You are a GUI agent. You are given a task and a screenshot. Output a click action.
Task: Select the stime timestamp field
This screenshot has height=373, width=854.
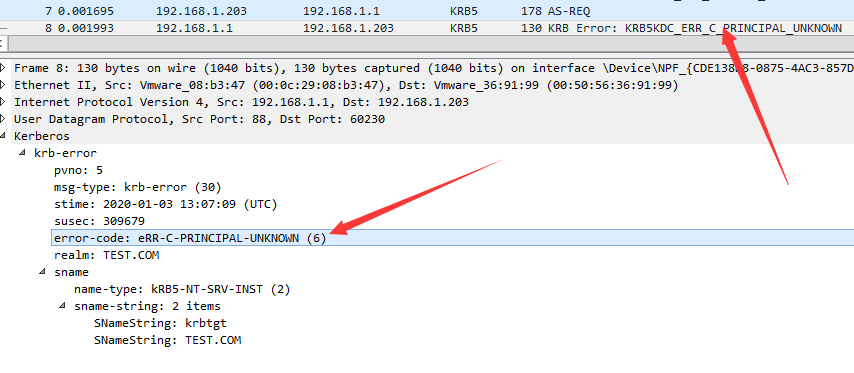pos(166,204)
